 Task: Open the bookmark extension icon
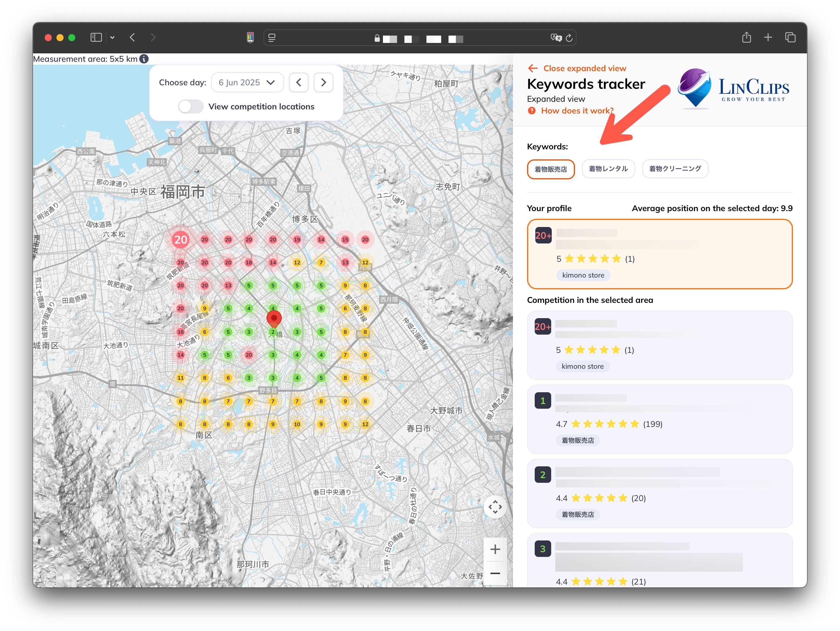pyautogui.click(x=250, y=37)
